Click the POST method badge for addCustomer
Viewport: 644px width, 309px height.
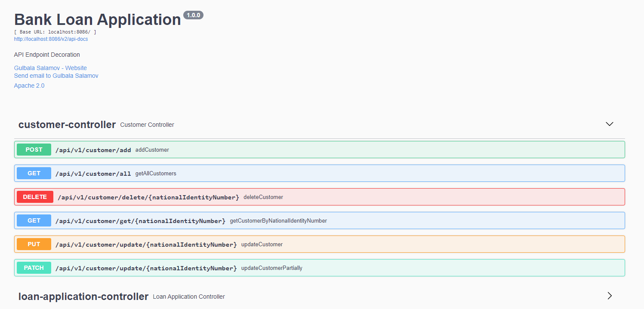(34, 150)
